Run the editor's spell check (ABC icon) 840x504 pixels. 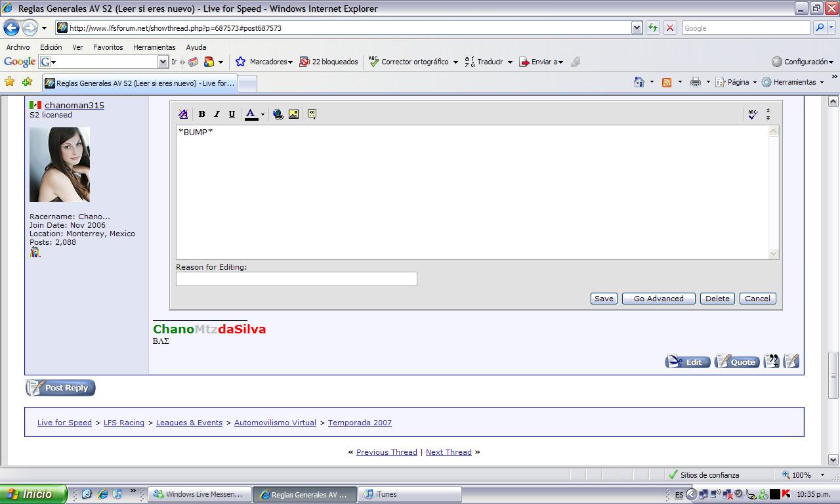(753, 114)
